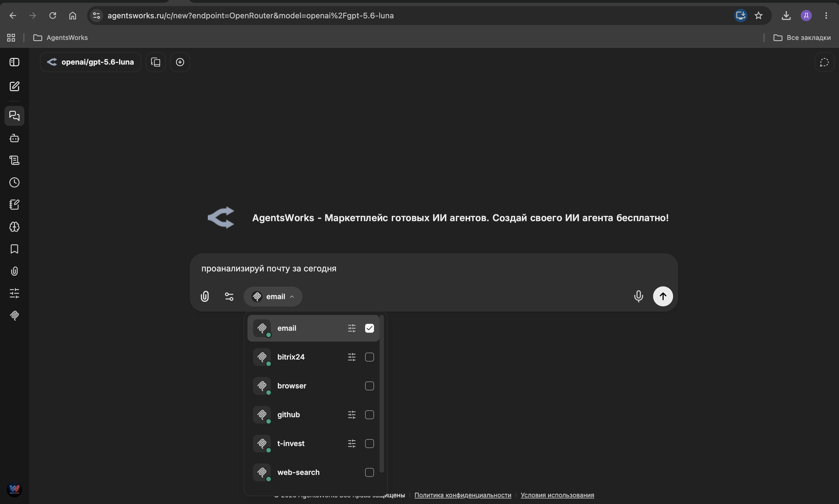Click the server list dropdown scrollbar
839x504 pixels.
coord(381,394)
